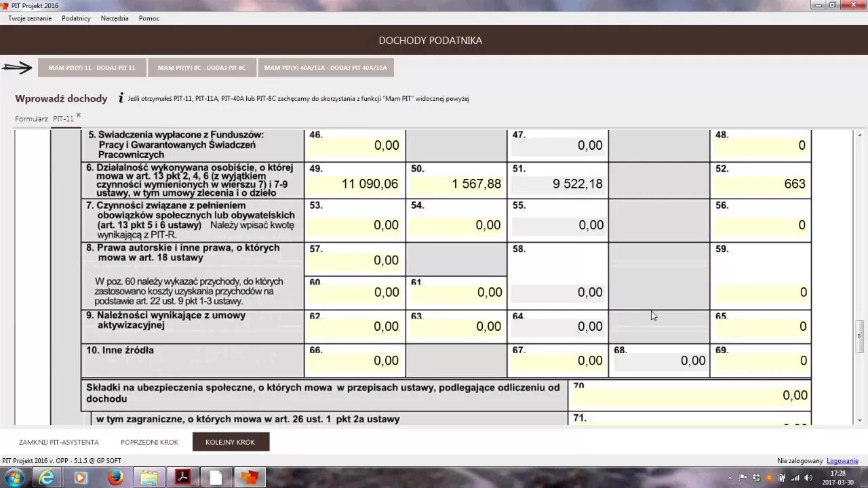This screenshot has height=488, width=868.
Task: Show hidden system tray icons arrow
Action: point(730,477)
